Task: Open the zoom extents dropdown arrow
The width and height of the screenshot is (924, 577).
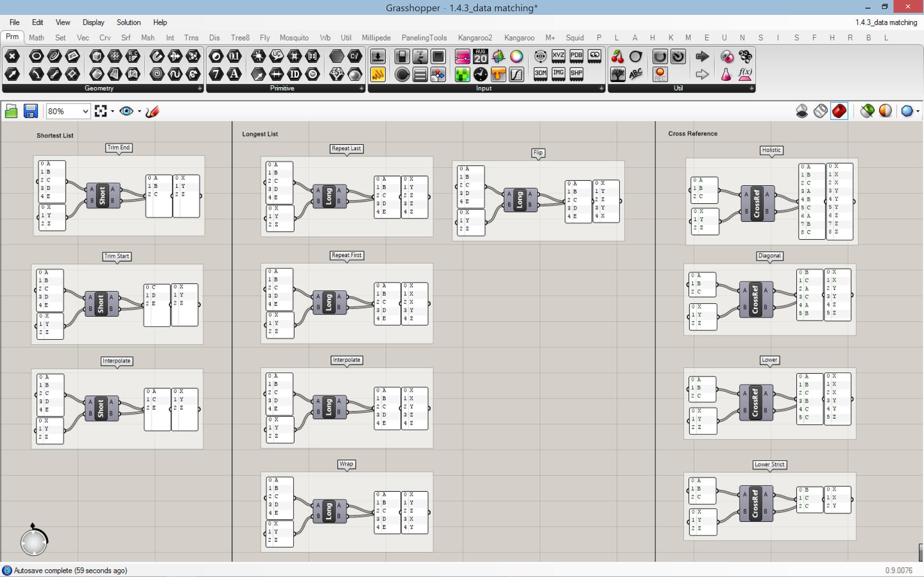Action: click(x=112, y=111)
